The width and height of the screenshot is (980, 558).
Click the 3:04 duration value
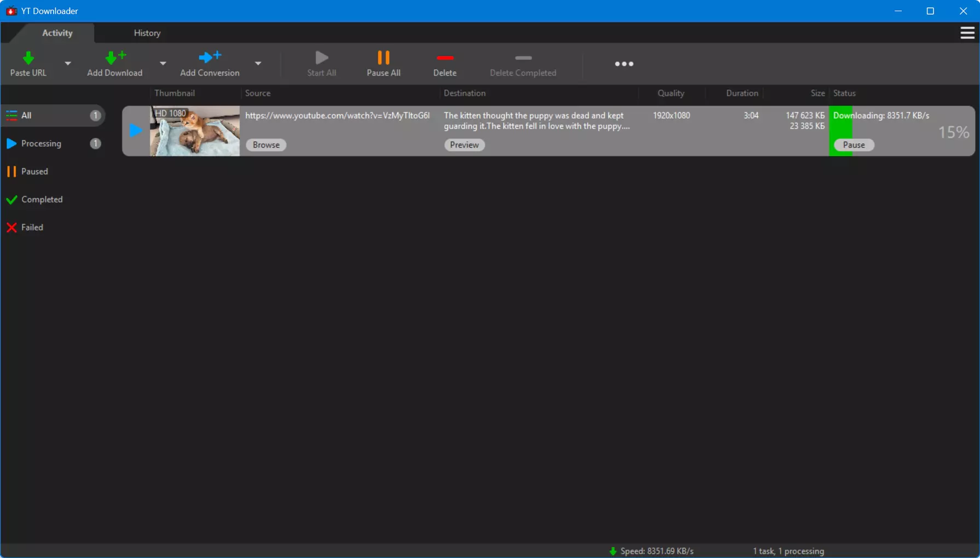[x=751, y=115]
